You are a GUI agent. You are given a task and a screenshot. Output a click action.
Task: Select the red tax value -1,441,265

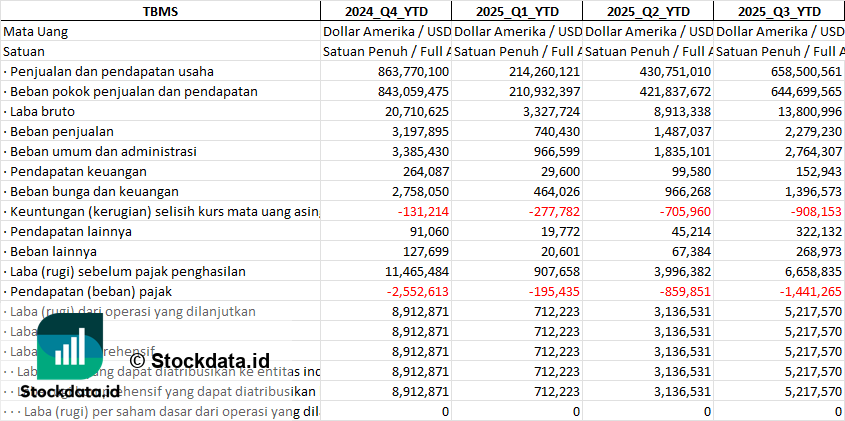coord(811,291)
